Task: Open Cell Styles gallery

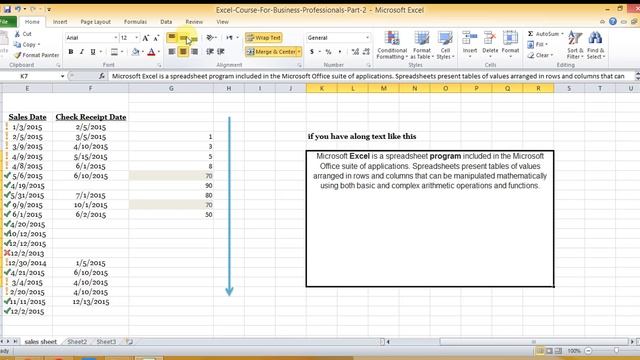Action: (x=445, y=46)
